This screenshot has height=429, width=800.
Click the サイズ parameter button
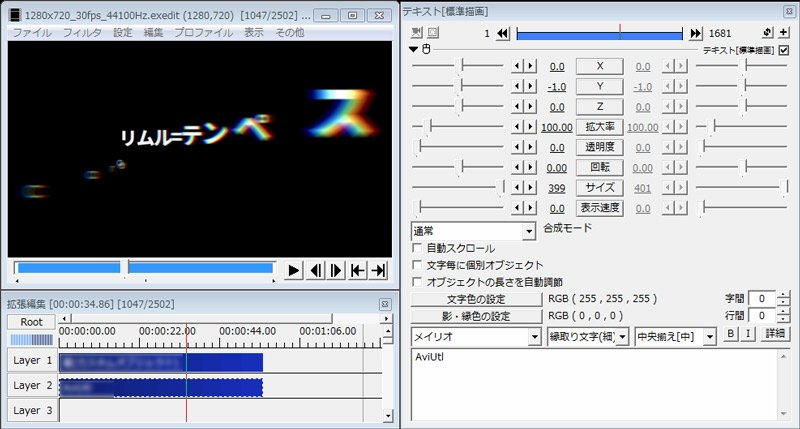tap(599, 188)
